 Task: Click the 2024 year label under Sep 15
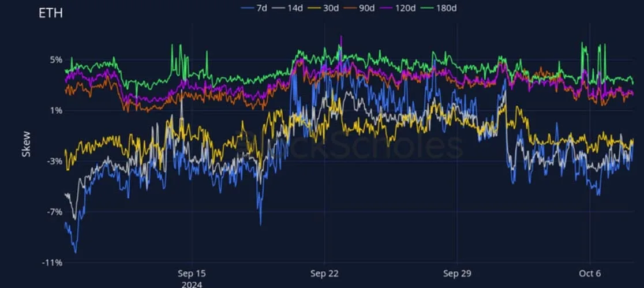pos(192,284)
